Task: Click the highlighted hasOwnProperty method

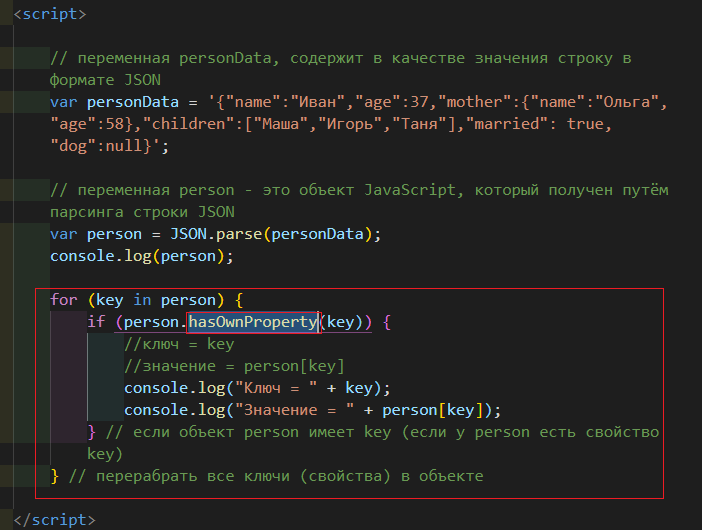Action: point(253,322)
